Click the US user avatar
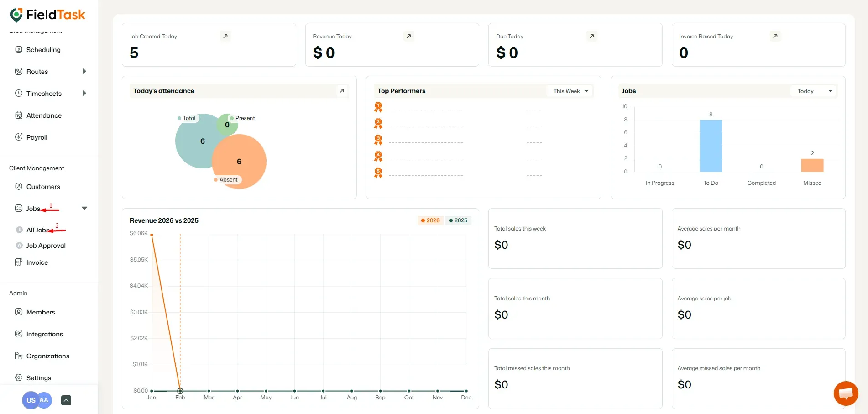This screenshot has width=868, height=414. [31, 400]
